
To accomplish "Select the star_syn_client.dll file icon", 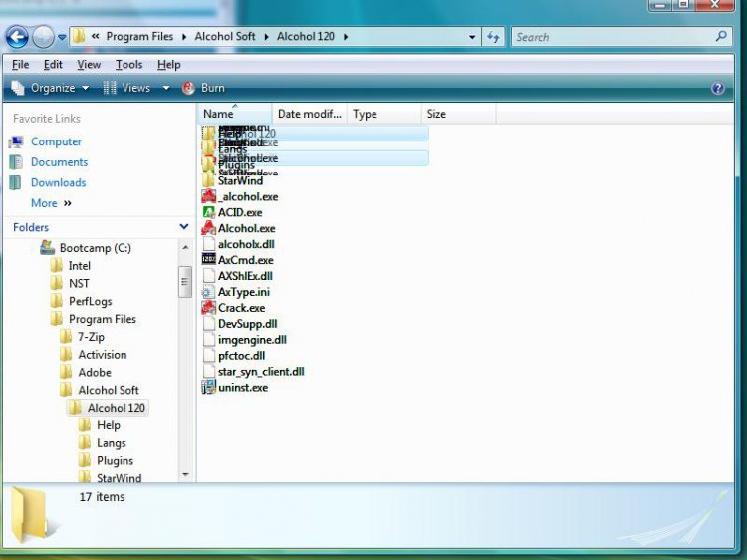I will tap(209, 372).
